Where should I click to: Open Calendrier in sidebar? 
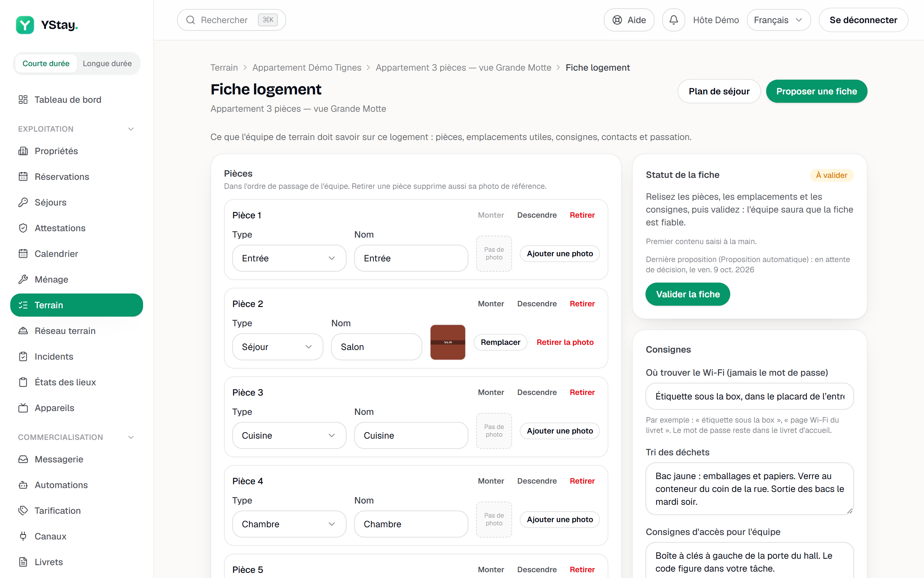[76, 254]
